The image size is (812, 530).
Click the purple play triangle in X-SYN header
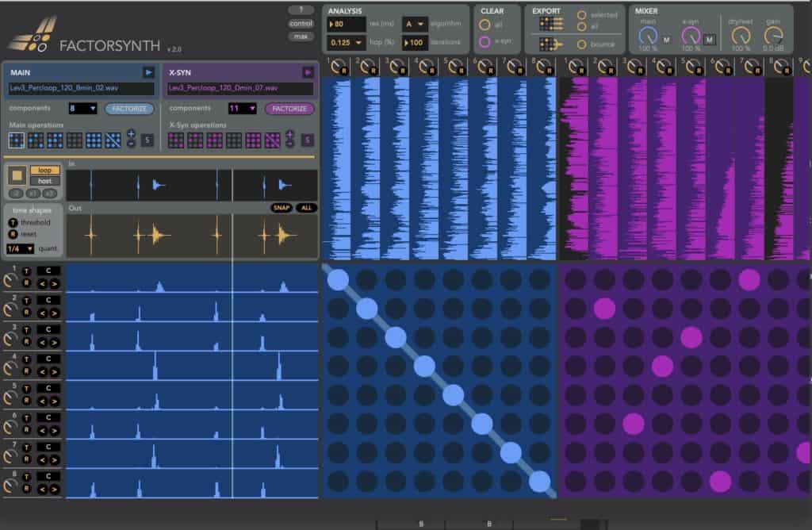pos(308,72)
